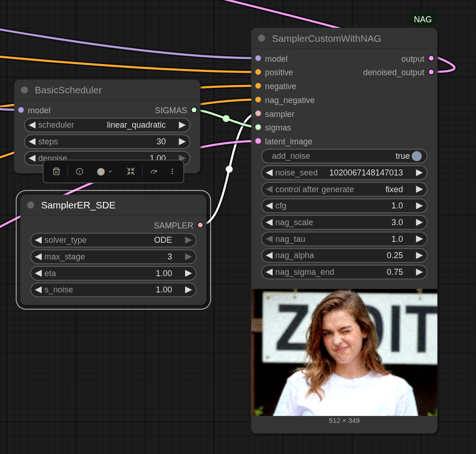
Task: Click the sigmas input socket
Action: pos(258,127)
